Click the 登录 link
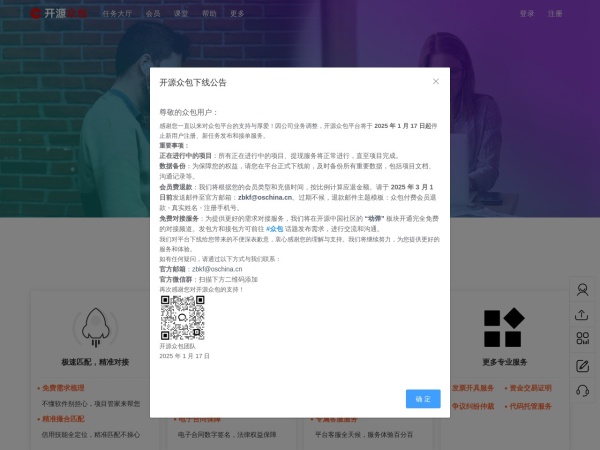This screenshot has height=450, width=600. pos(527,14)
